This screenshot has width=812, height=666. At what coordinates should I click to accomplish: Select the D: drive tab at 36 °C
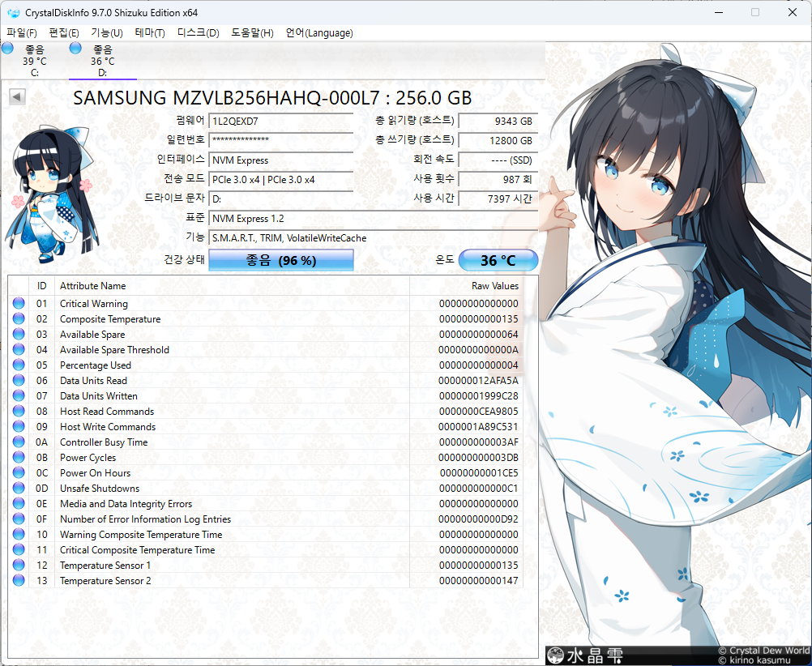coord(103,61)
